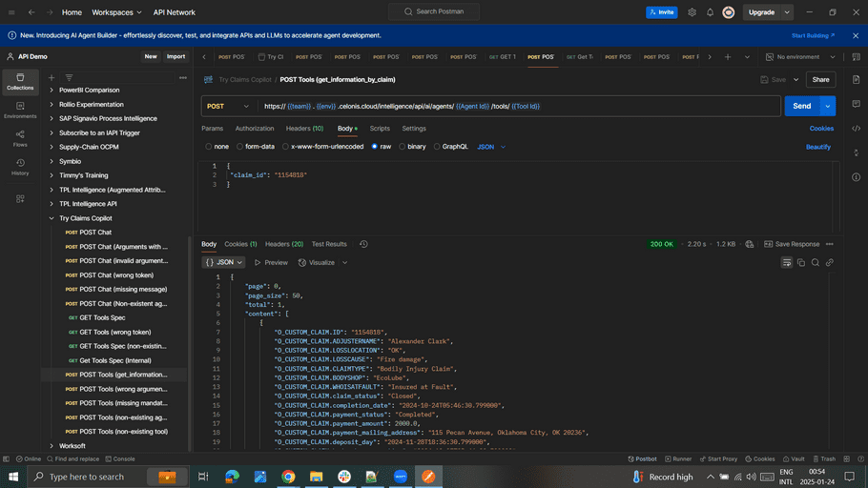
Task: Open the Chrome icon in the taskbar
Action: coord(288,477)
